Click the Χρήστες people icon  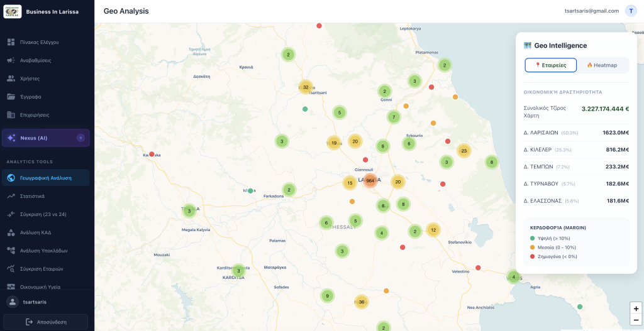pyautogui.click(x=11, y=79)
